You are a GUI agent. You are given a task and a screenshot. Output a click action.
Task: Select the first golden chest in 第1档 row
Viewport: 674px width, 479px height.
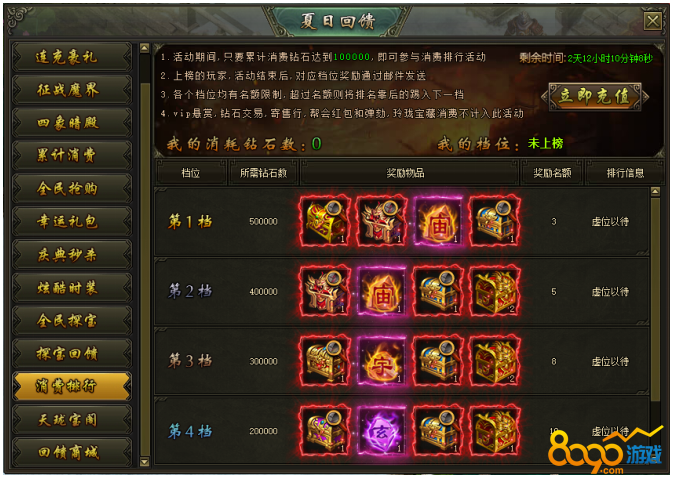[325, 222]
